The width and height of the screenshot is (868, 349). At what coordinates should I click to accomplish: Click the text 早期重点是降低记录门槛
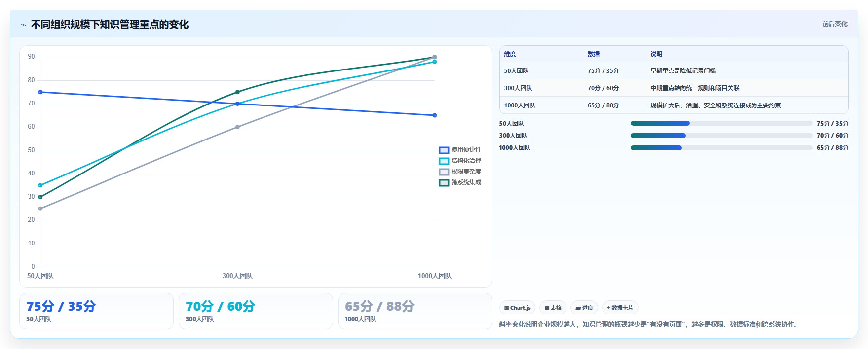point(682,71)
